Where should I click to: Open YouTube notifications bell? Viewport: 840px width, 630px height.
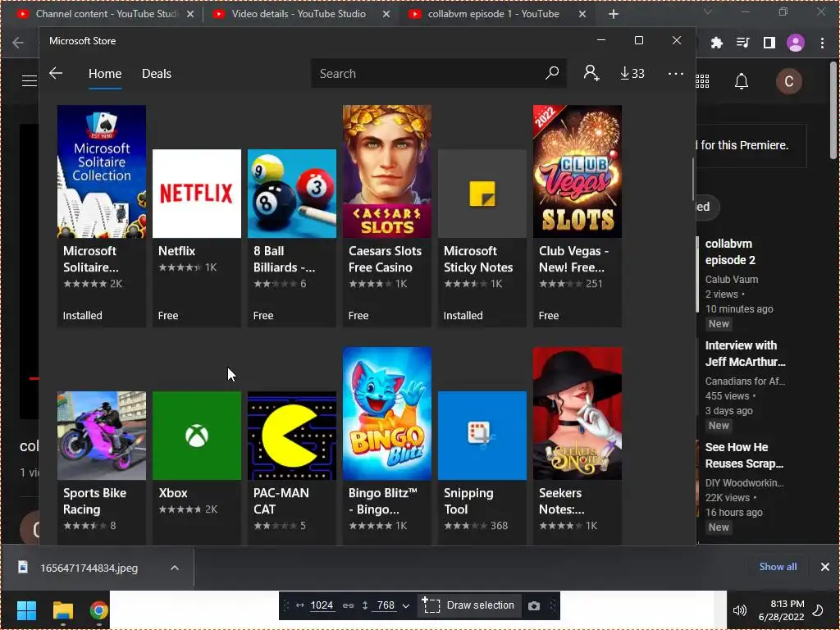(x=742, y=81)
